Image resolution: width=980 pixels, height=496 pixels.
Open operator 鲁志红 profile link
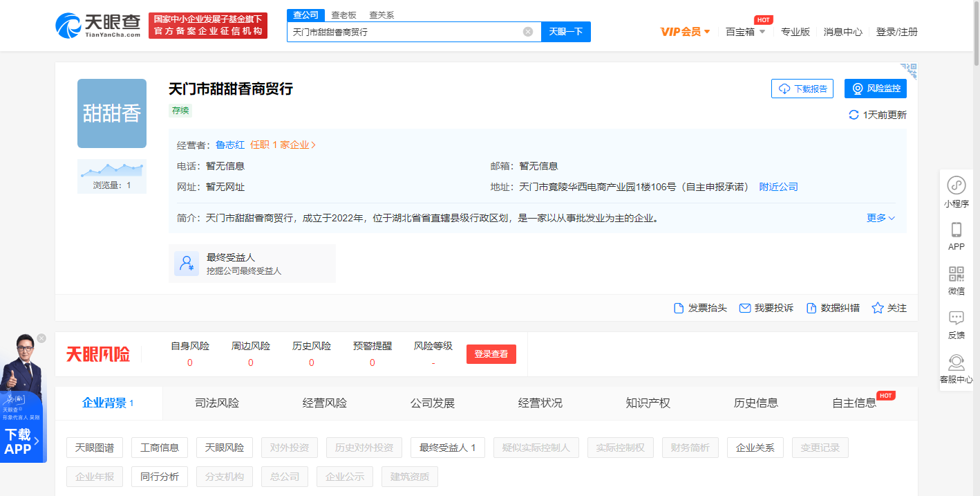[x=230, y=145]
